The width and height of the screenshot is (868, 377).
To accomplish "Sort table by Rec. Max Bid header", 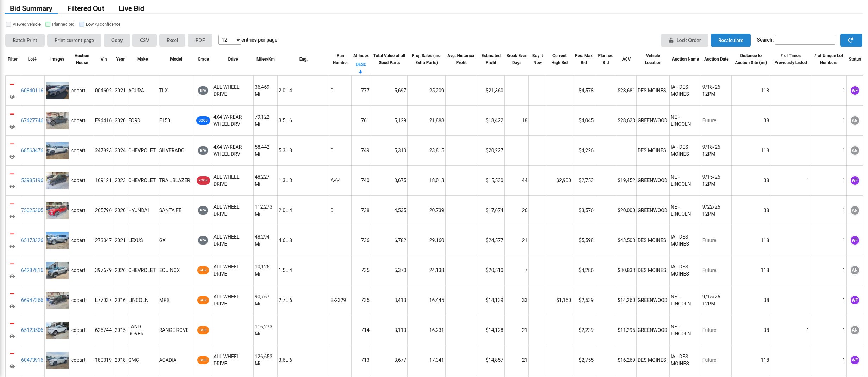I will [583, 59].
